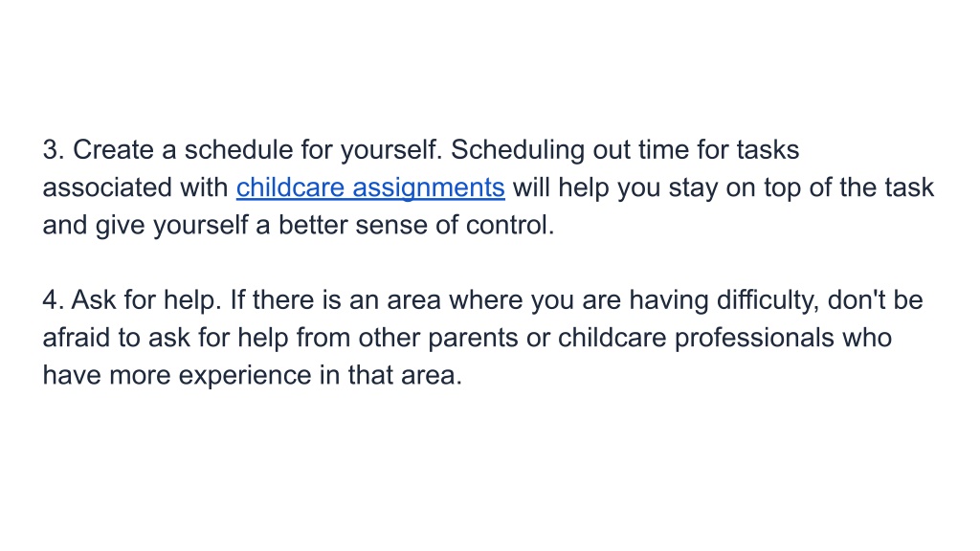The height and width of the screenshot is (551, 980).
Task: Click the phrase 'and give yourself' in step 3
Action: point(145,225)
